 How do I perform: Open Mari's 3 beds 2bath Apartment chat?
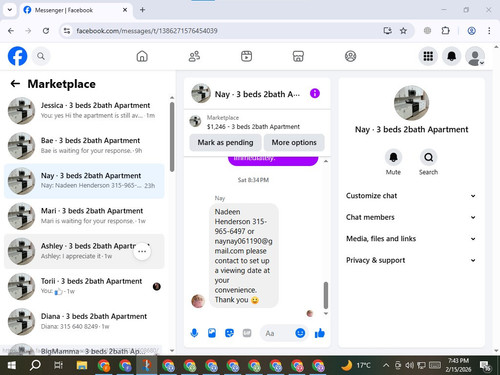coord(84,216)
